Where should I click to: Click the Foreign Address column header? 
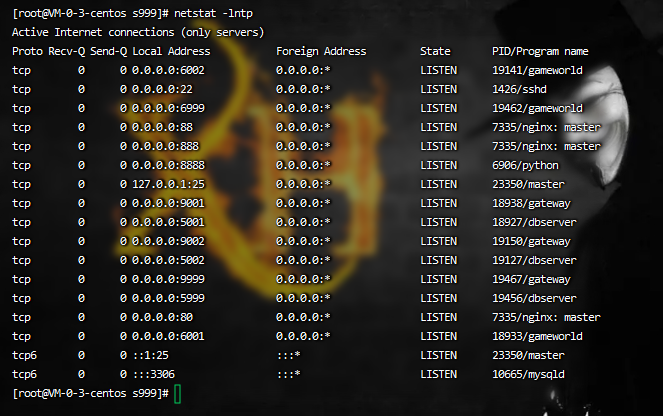321,51
